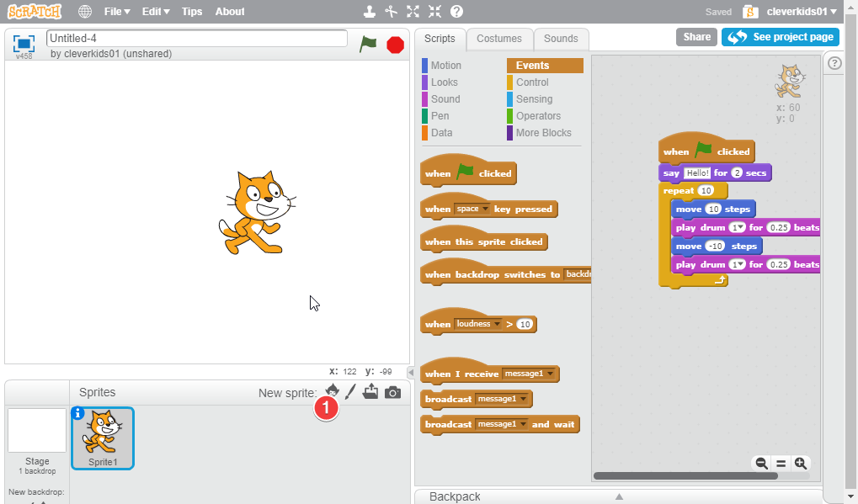Click when green flag clicked palette block
The image size is (858, 504).
point(468,172)
